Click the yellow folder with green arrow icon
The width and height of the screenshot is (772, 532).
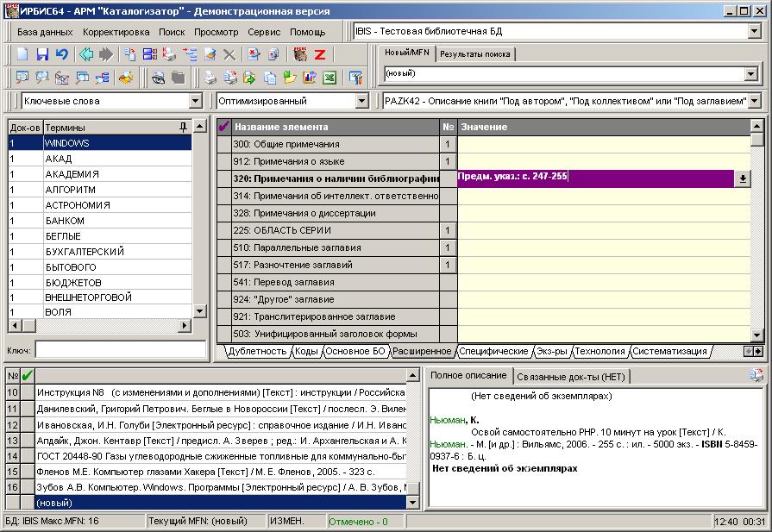tap(290, 78)
